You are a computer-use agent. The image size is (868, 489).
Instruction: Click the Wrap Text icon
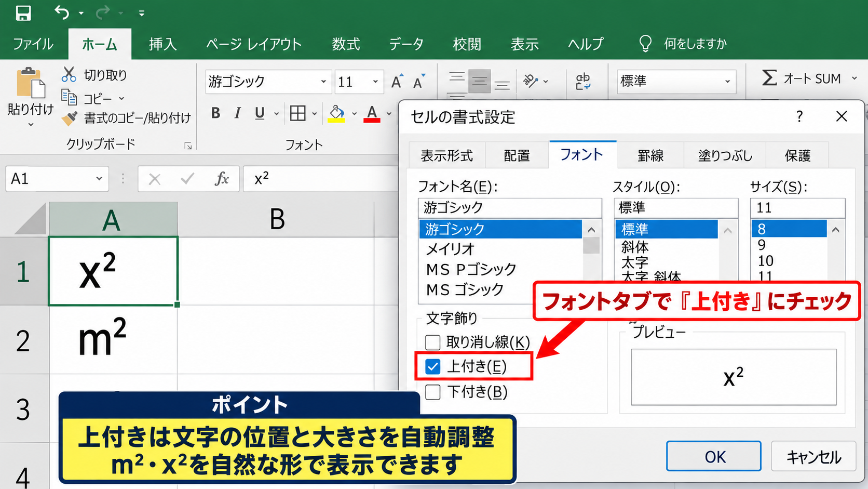click(583, 82)
